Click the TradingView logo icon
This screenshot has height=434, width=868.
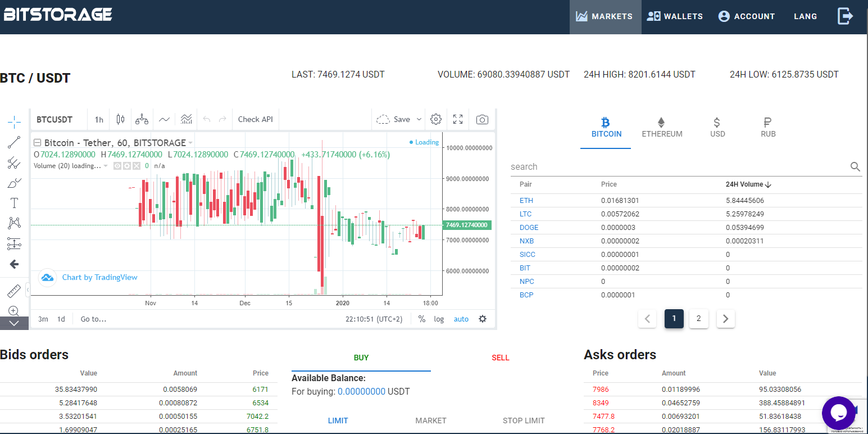point(48,277)
